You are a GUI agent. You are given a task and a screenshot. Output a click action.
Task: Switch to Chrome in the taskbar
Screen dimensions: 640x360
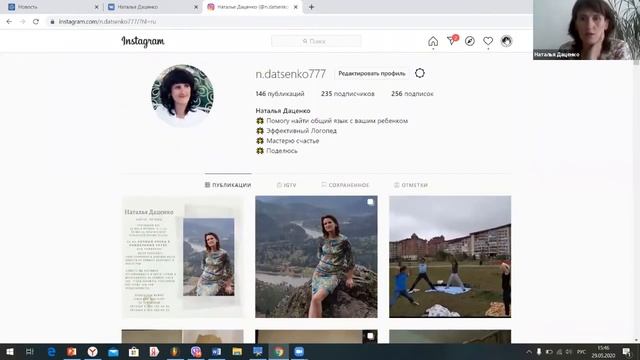279,351
